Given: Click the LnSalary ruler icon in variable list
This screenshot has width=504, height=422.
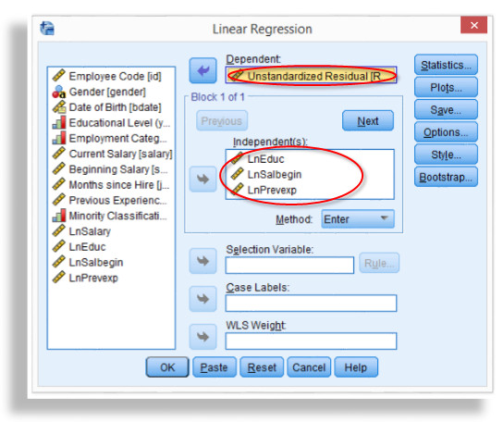Looking at the screenshot, I should (x=59, y=231).
